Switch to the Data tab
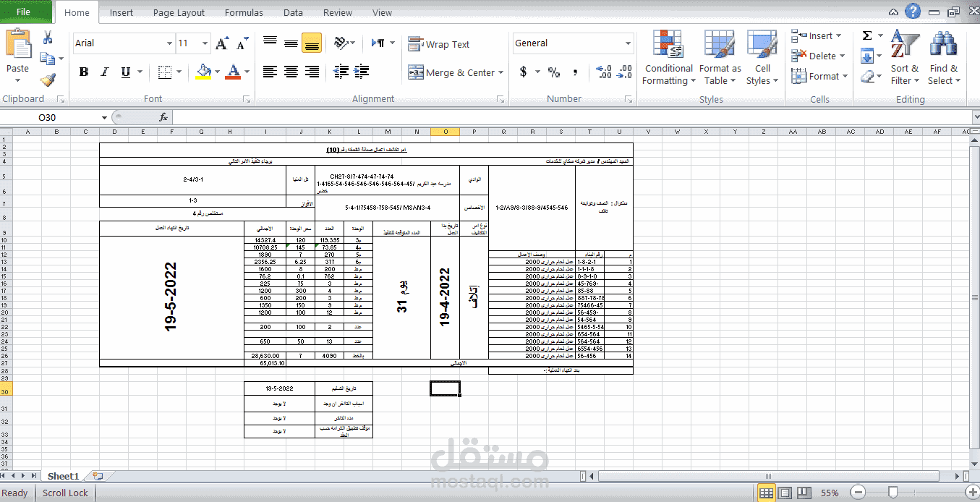 click(x=293, y=12)
